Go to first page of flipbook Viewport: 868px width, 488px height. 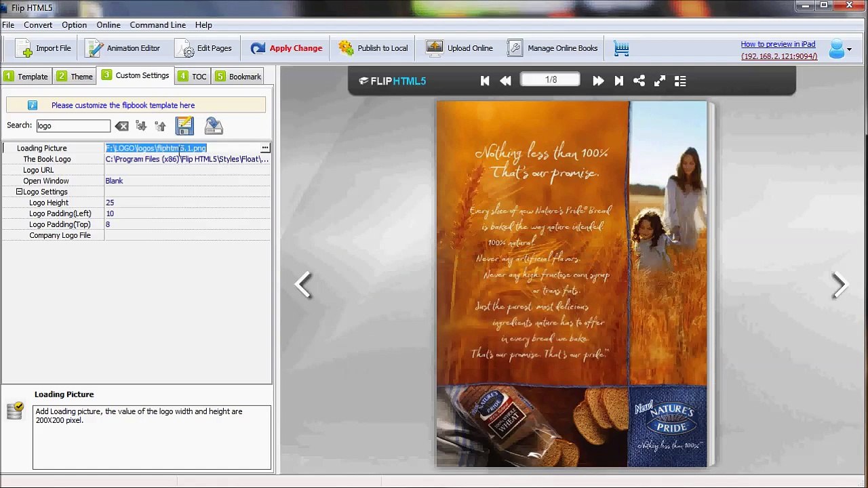click(x=484, y=81)
